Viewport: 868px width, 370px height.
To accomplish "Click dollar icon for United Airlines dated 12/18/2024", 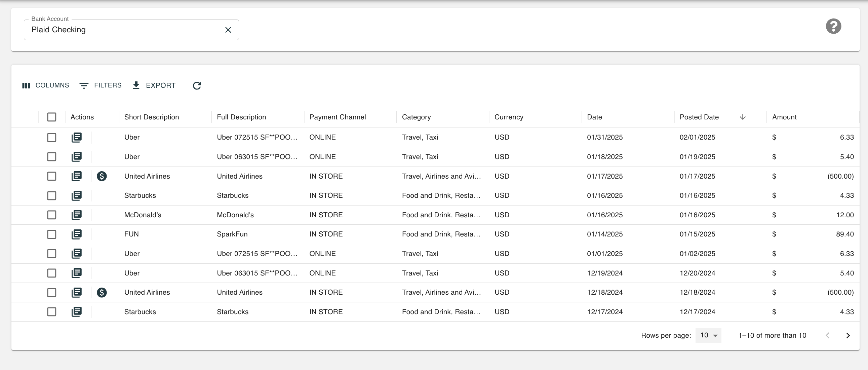I will [102, 292].
